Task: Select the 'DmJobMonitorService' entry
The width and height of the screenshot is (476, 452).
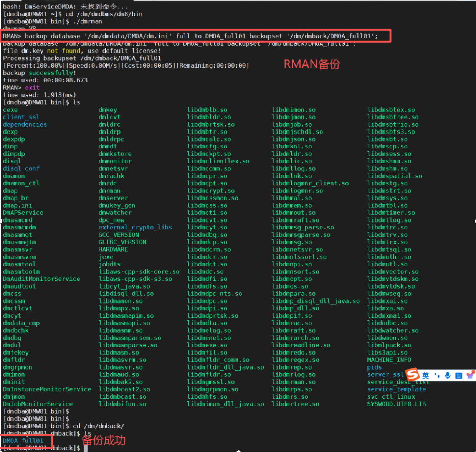Action: (38, 404)
